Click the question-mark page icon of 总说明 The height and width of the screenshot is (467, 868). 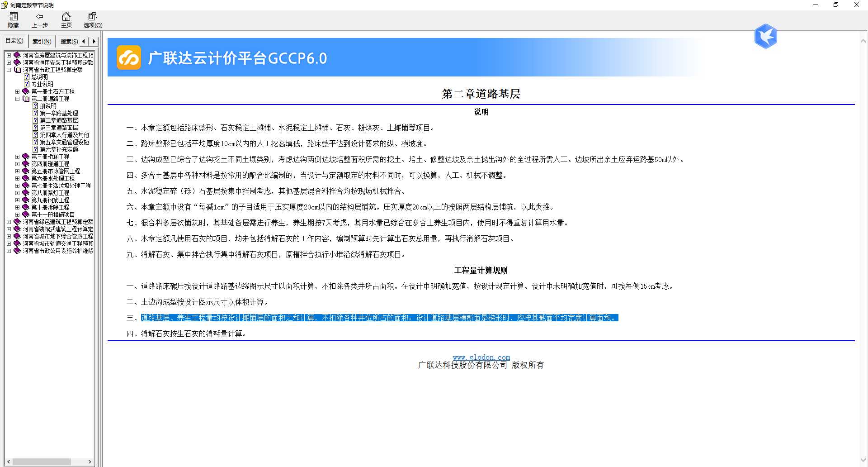27,77
